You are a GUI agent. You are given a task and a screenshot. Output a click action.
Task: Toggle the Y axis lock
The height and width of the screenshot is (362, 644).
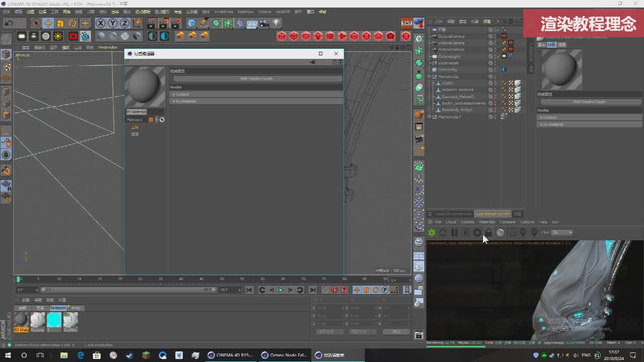113,23
